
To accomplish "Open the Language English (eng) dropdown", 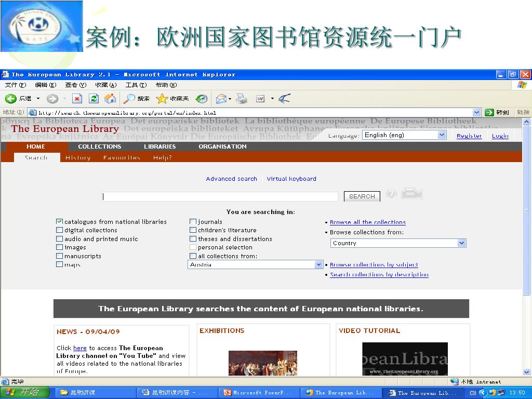I will click(404, 135).
